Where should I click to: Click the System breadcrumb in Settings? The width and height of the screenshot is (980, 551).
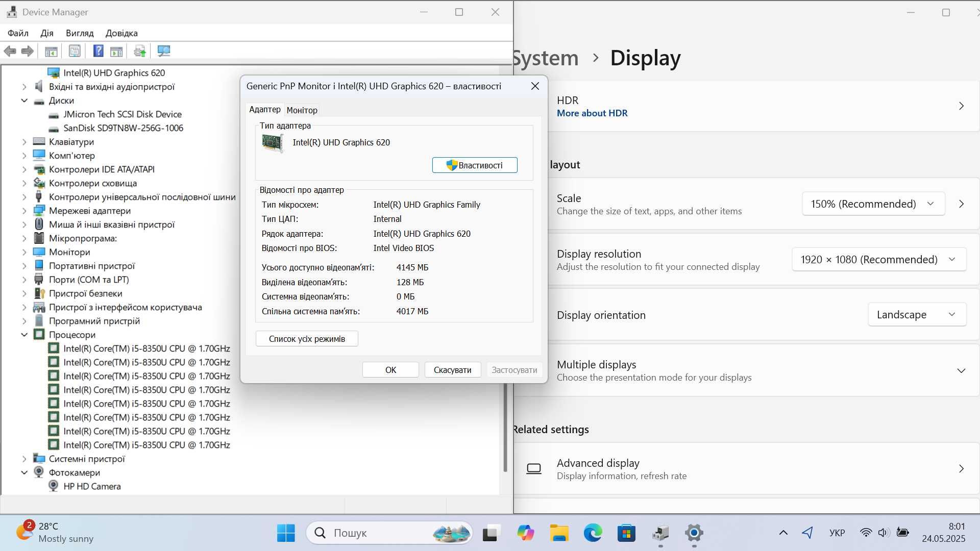545,58
